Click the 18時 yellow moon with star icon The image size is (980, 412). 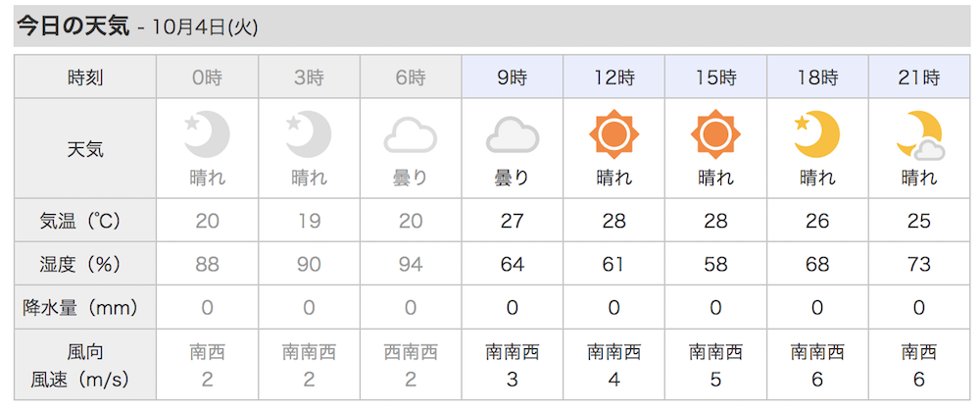coord(817,133)
